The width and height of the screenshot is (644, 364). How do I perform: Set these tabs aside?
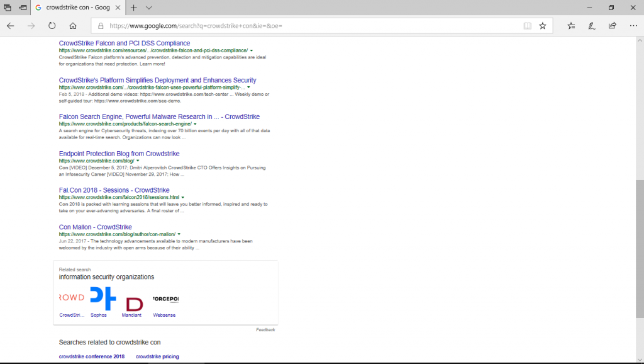[x=23, y=8]
